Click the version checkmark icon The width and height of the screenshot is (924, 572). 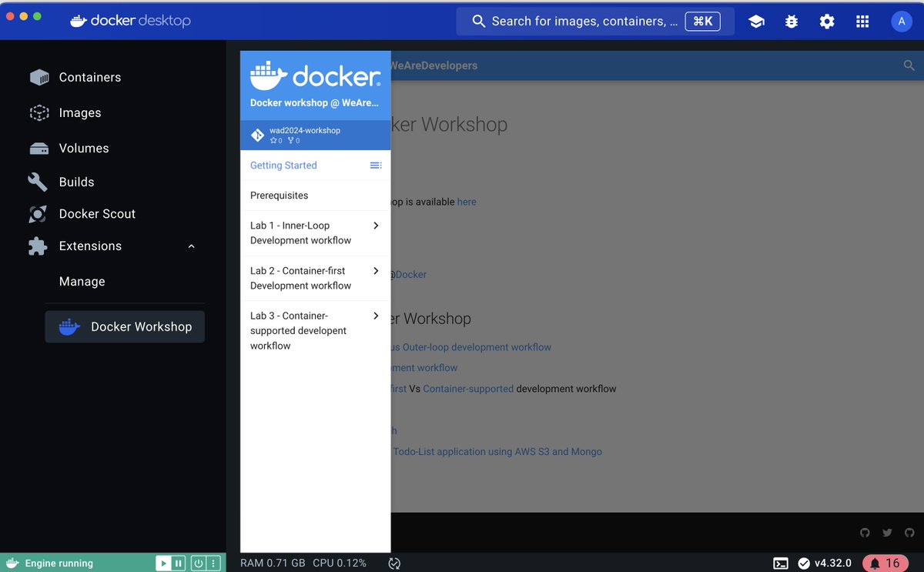pyautogui.click(x=804, y=563)
